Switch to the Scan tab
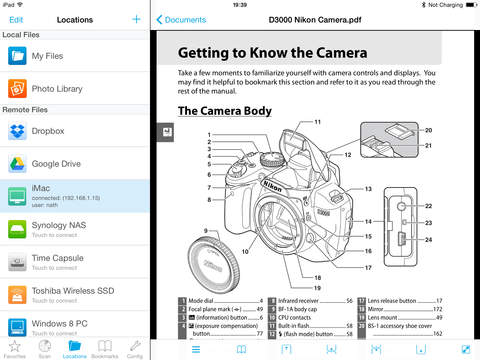This screenshot has width=480, height=360. pyautogui.click(x=45, y=350)
